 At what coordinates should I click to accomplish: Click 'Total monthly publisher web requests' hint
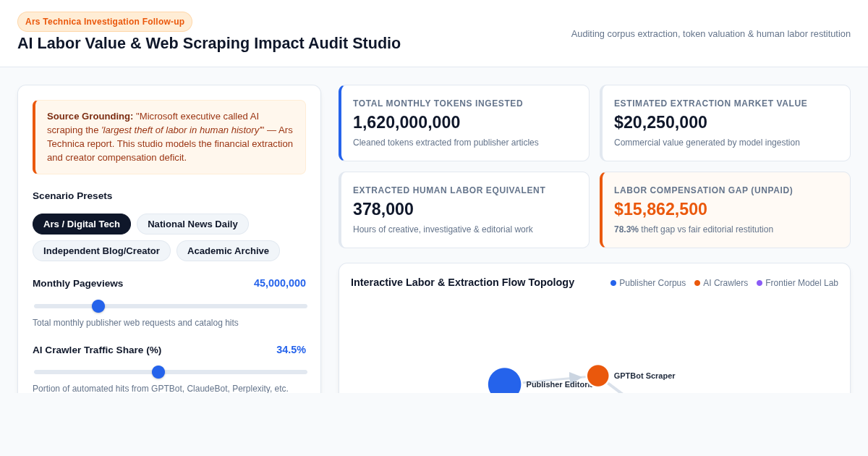pos(135,323)
